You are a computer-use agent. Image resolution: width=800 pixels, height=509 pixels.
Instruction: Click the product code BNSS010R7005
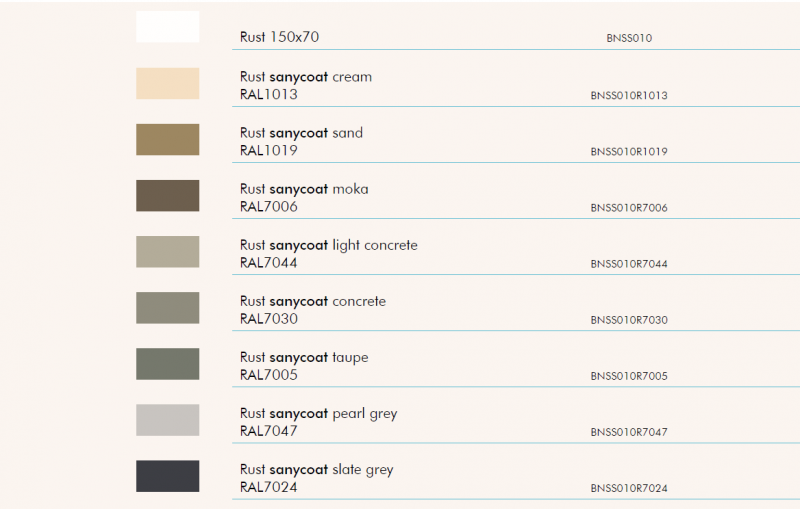(x=629, y=376)
